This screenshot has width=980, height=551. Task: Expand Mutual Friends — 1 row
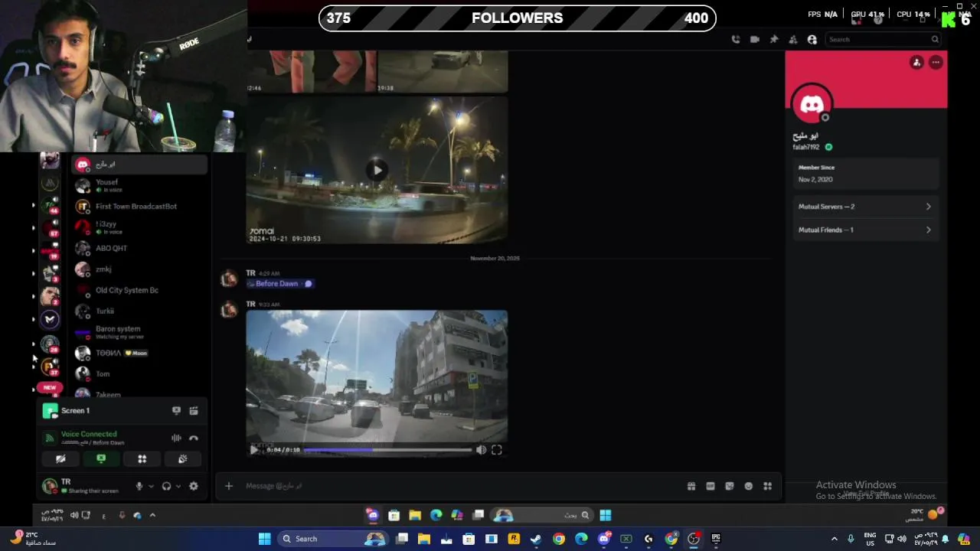[865, 230]
